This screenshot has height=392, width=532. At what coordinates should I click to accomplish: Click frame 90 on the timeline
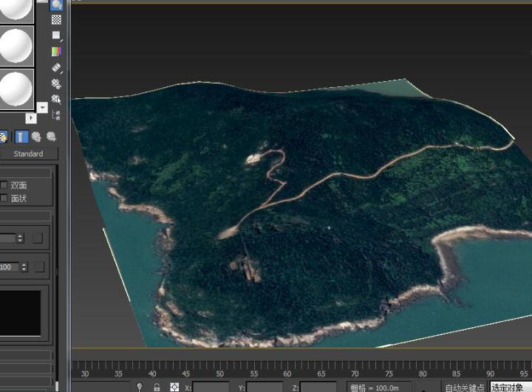coord(491,374)
